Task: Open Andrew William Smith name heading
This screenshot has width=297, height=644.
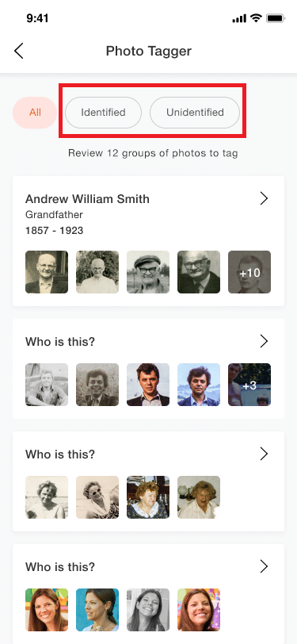Action: coord(87,199)
